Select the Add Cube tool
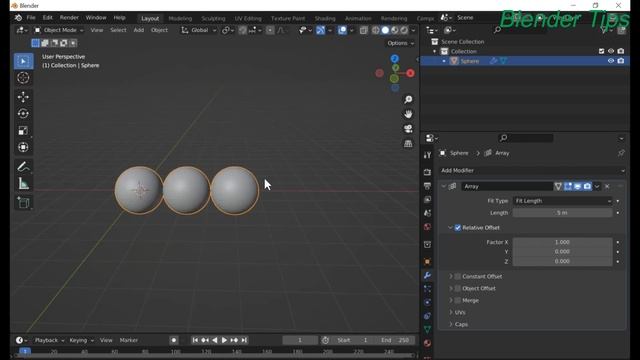 click(x=23, y=203)
